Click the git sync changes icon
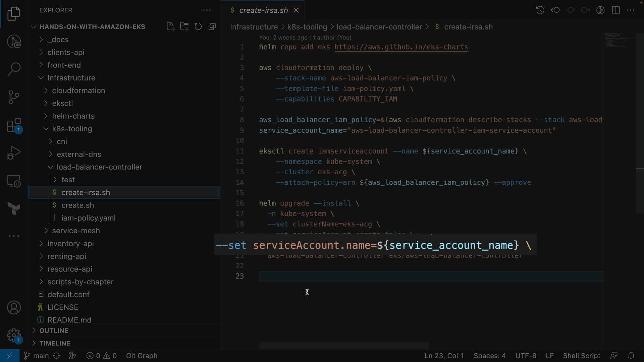The height and width of the screenshot is (362, 644). click(57, 356)
